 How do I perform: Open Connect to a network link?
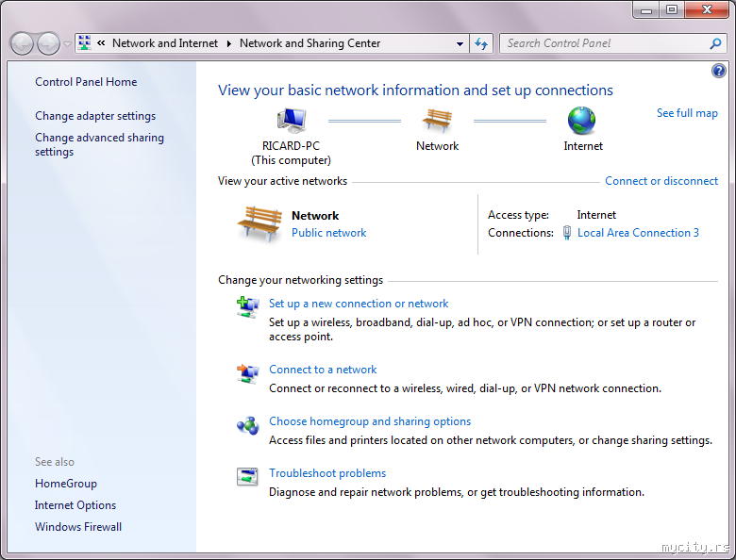(323, 370)
